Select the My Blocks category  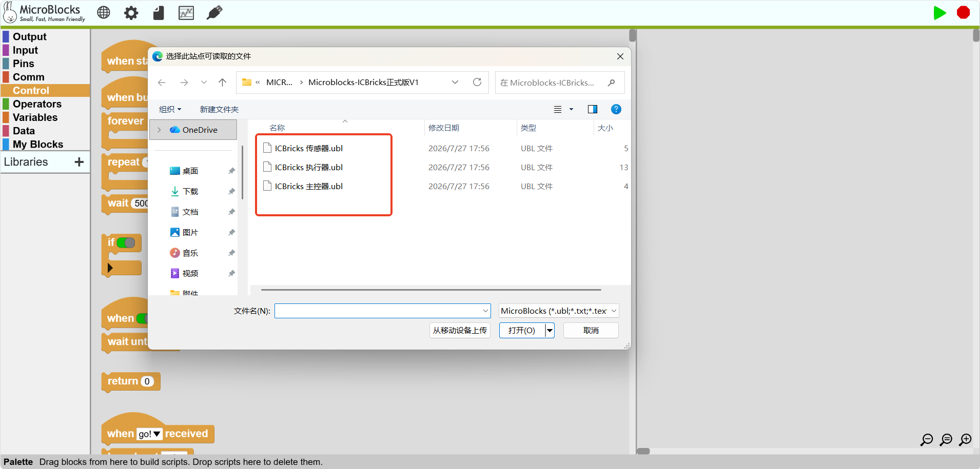[37, 144]
